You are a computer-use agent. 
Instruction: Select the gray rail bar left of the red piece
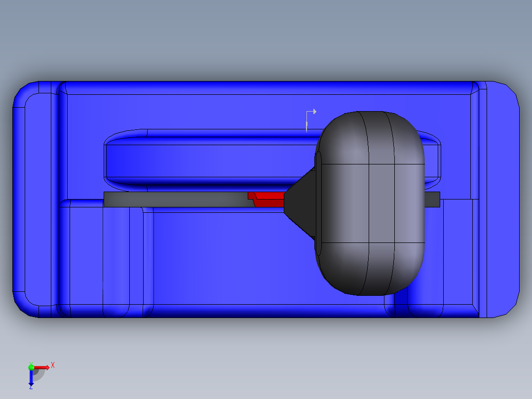point(177,199)
